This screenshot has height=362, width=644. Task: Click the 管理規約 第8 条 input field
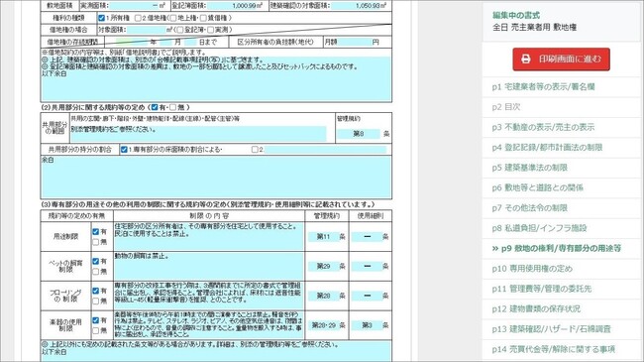point(359,134)
